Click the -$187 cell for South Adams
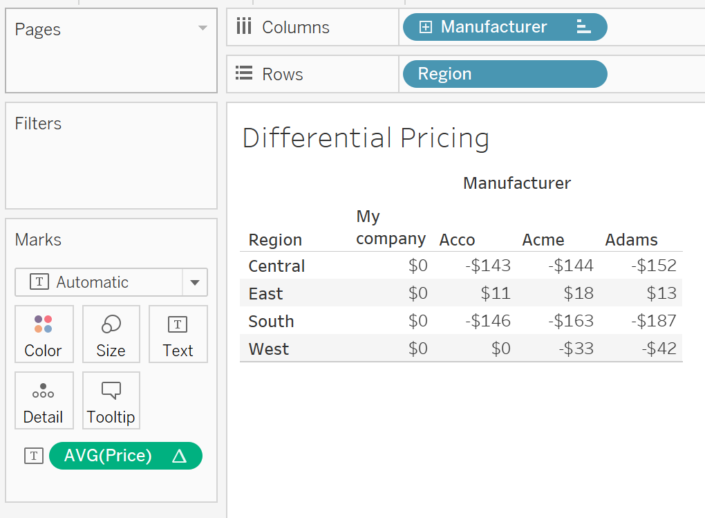 654,321
